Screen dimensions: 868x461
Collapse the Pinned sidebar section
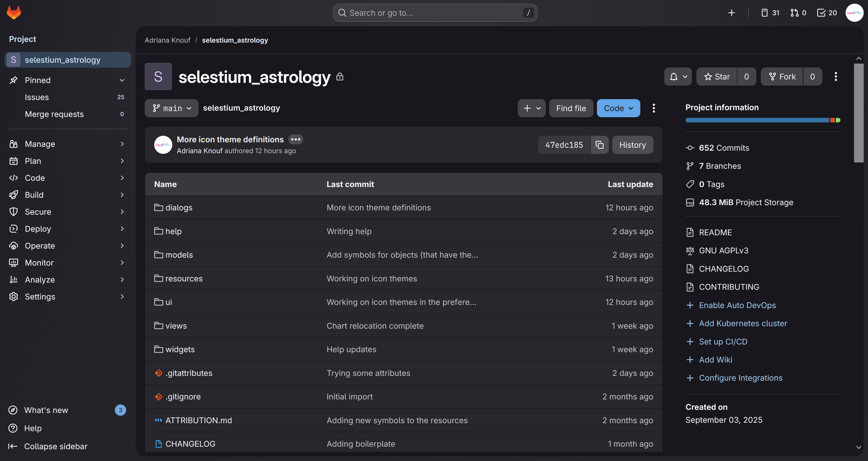pos(122,80)
